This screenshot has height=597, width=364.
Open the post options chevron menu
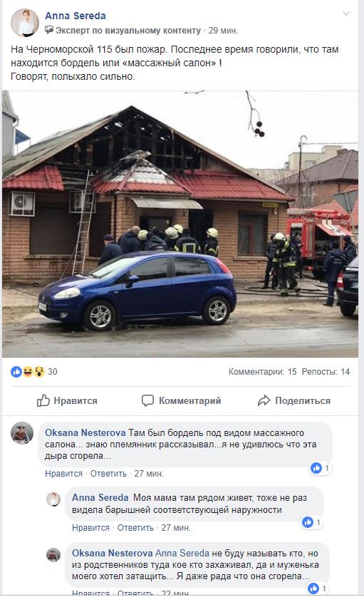coord(345,14)
